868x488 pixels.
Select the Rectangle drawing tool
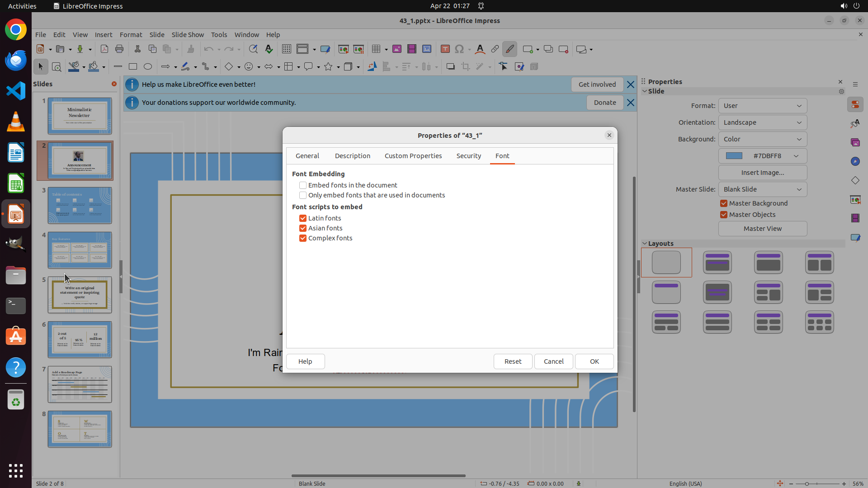(133, 66)
